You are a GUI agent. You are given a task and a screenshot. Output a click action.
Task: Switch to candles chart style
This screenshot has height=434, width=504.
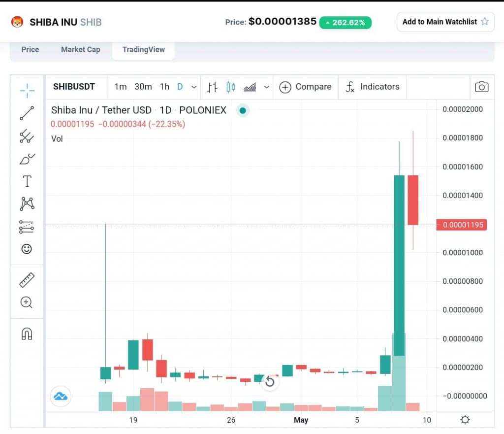click(x=231, y=87)
